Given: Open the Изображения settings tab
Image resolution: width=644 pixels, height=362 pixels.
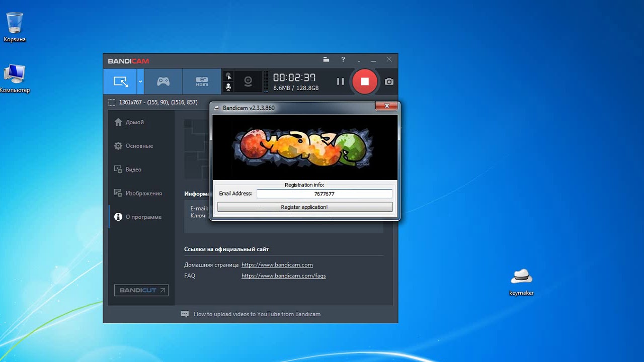Looking at the screenshot, I should click(x=141, y=193).
